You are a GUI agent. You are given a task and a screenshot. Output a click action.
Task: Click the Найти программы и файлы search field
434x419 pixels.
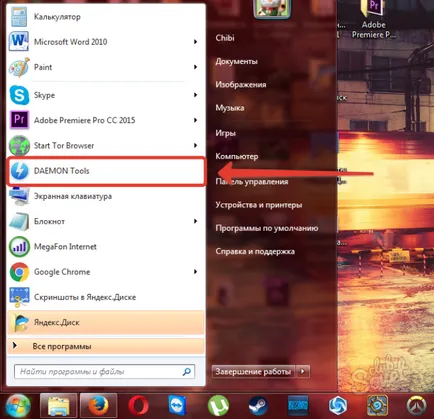105,371
